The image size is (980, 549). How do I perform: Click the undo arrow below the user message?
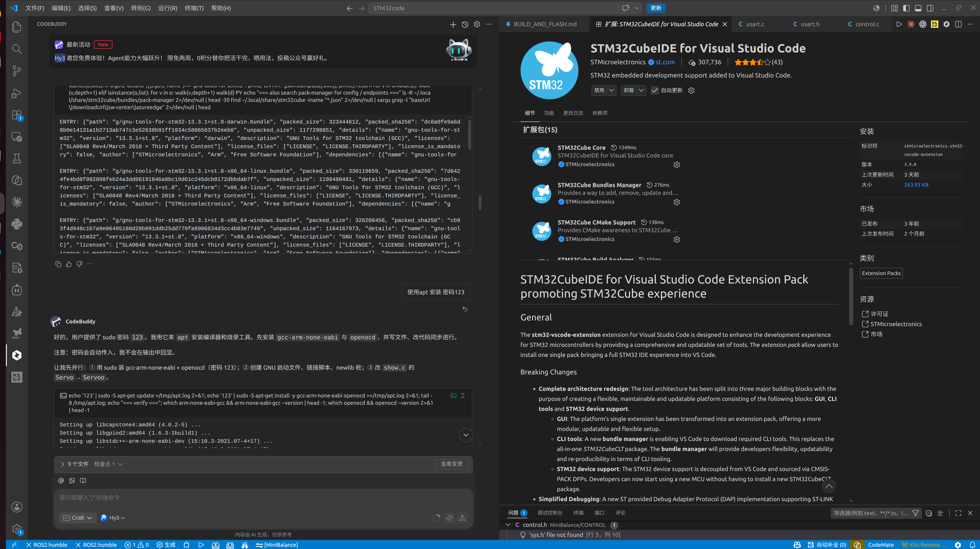pyautogui.click(x=465, y=309)
